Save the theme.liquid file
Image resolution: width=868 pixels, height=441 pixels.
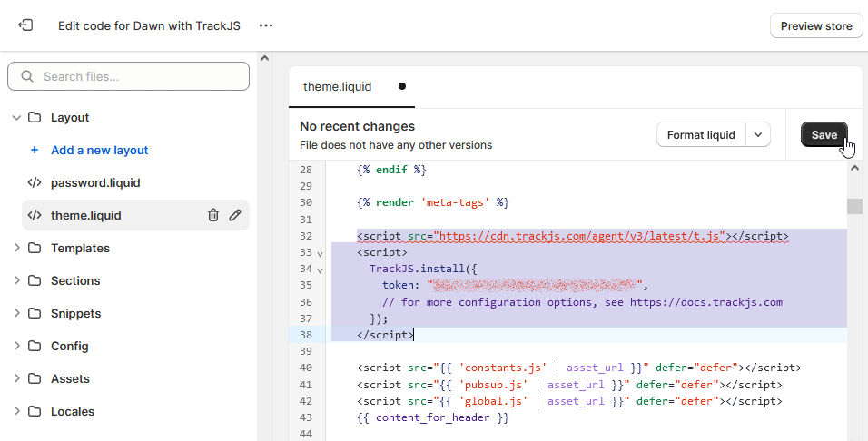pyautogui.click(x=824, y=134)
